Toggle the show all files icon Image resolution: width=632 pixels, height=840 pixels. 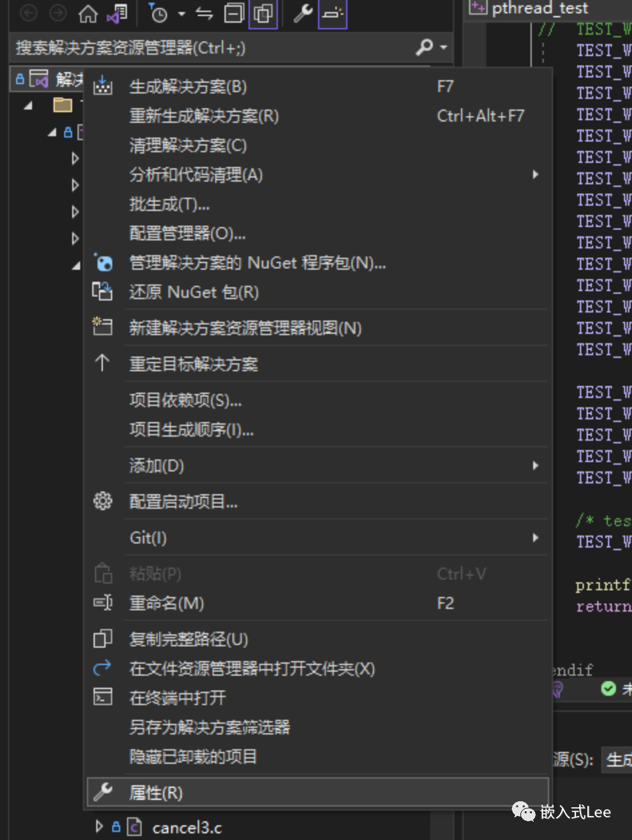pyautogui.click(x=263, y=13)
